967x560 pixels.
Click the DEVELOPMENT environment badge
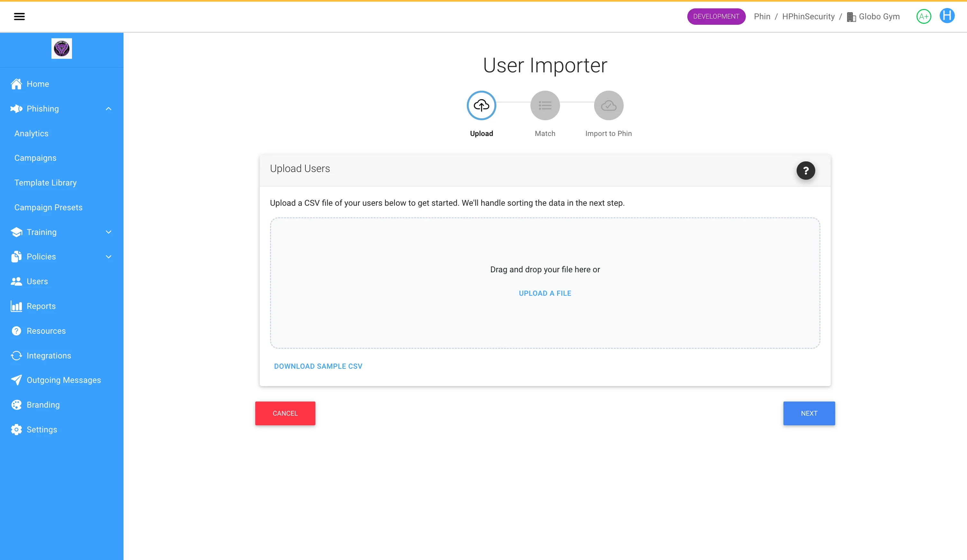pos(716,16)
